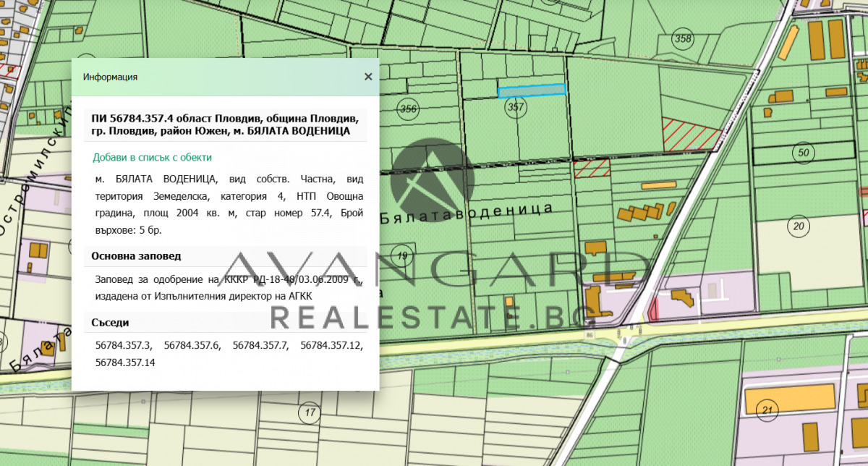Click red hatched rectangle below block 357
868x466 pixels.
click(x=592, y=169)
